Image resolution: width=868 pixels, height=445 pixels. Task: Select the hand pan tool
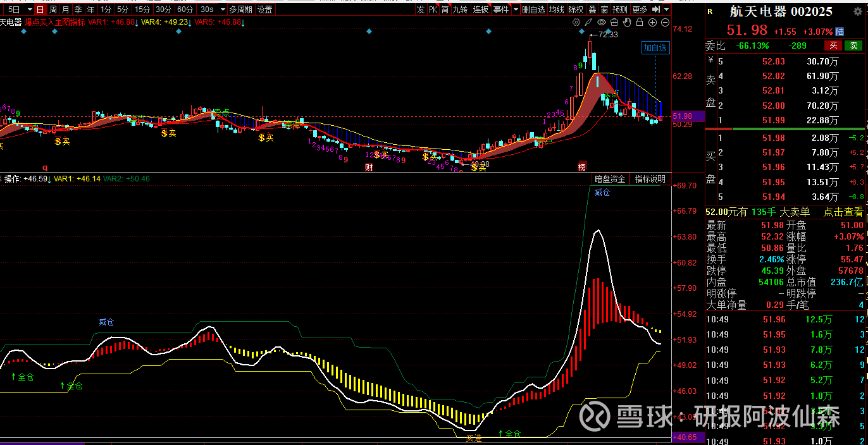(x=627, y=23)
